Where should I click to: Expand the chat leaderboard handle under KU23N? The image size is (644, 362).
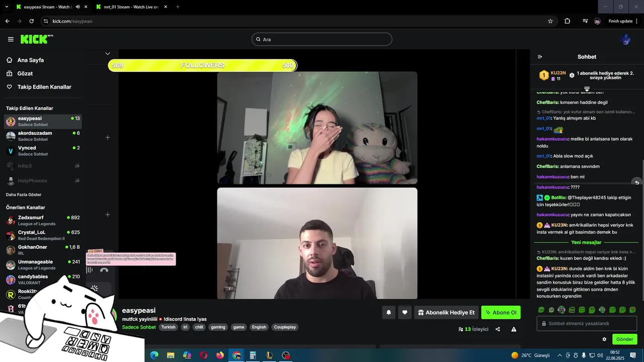pos(587,88)
